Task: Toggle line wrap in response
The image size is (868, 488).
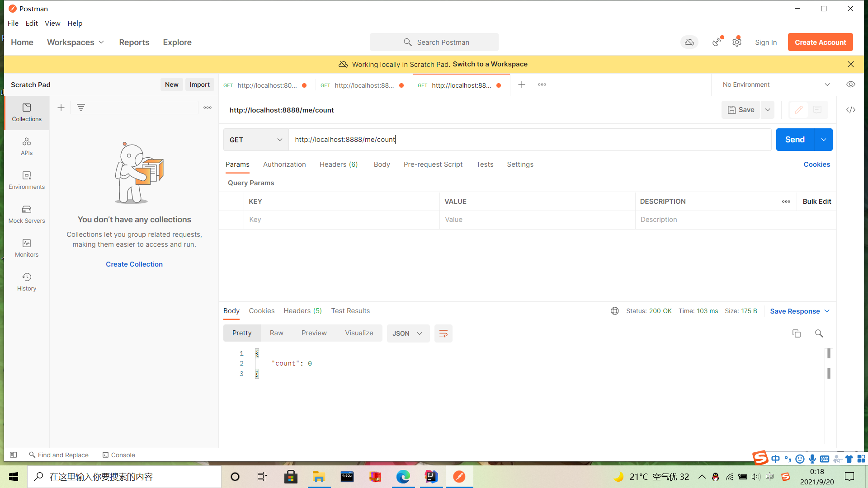Action: (443, 333)
